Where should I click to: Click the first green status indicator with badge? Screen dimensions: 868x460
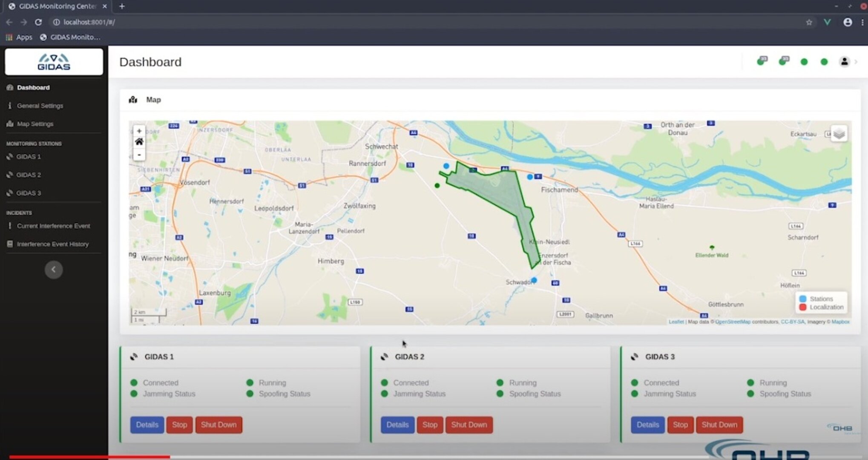762,62
